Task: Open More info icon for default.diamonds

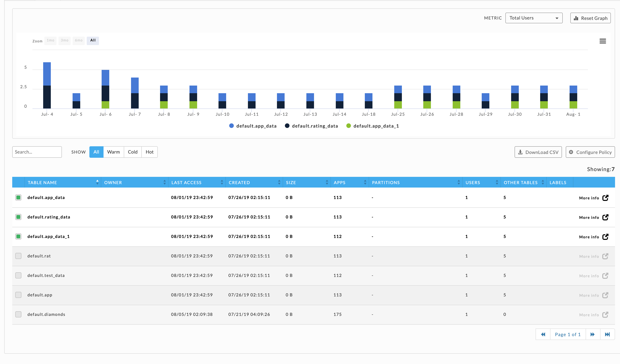Action: pos(605,315)
